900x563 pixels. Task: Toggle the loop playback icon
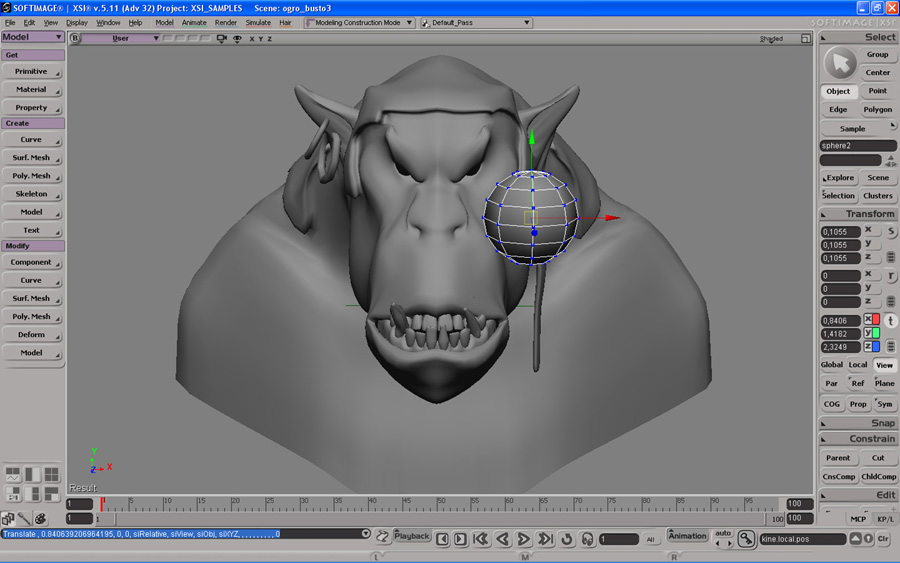567,539
